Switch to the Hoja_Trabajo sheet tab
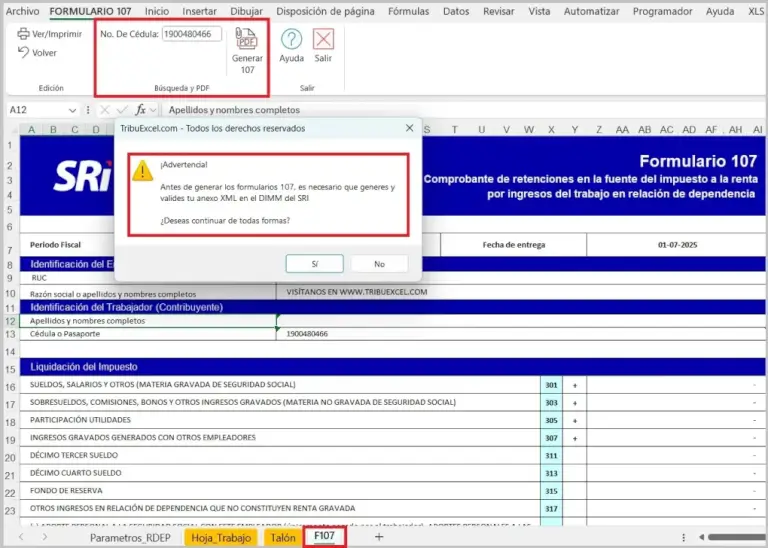This screenshot has width=768, height=548. point(221,537)
